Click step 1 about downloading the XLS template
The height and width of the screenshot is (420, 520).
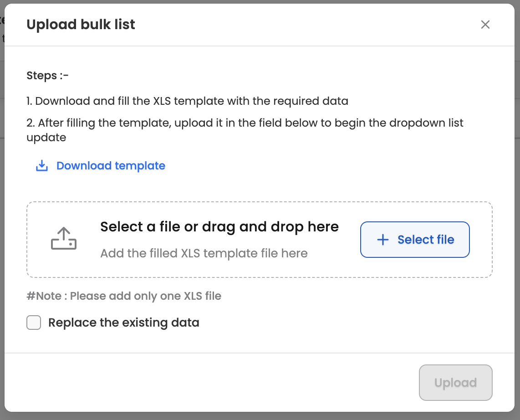(x=188, y=101)
